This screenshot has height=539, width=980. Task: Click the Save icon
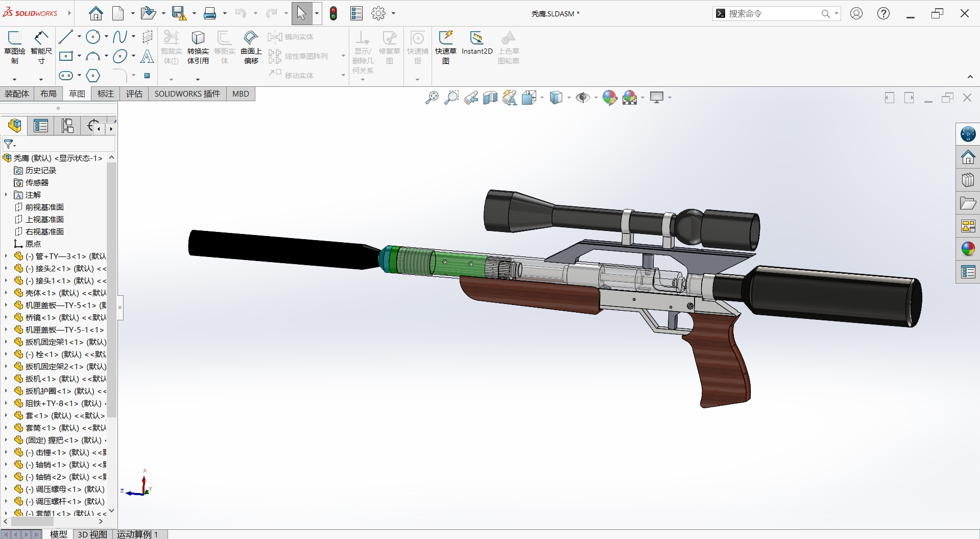pos(179,13)
